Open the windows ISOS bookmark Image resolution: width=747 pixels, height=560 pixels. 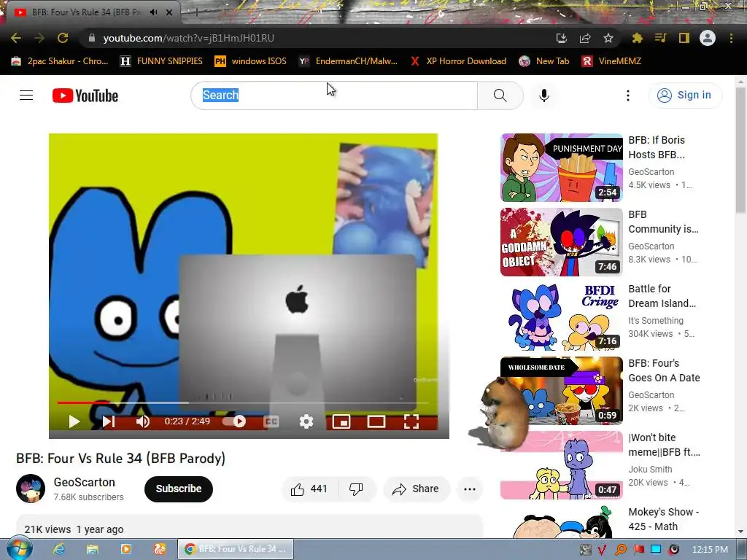point(251,61)
